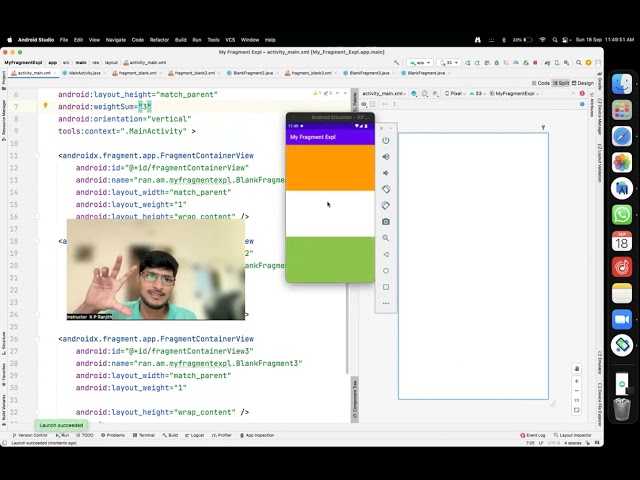640x480 pixels.
Task: Click the red error indicator in design toolbar
Action: (582, 93)
